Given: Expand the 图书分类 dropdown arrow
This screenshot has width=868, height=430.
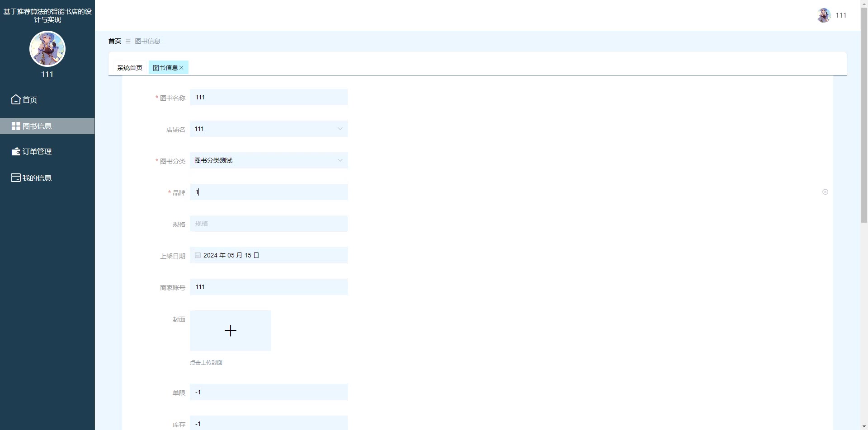Looking at the screenshot, I should [x=340, y=160].
